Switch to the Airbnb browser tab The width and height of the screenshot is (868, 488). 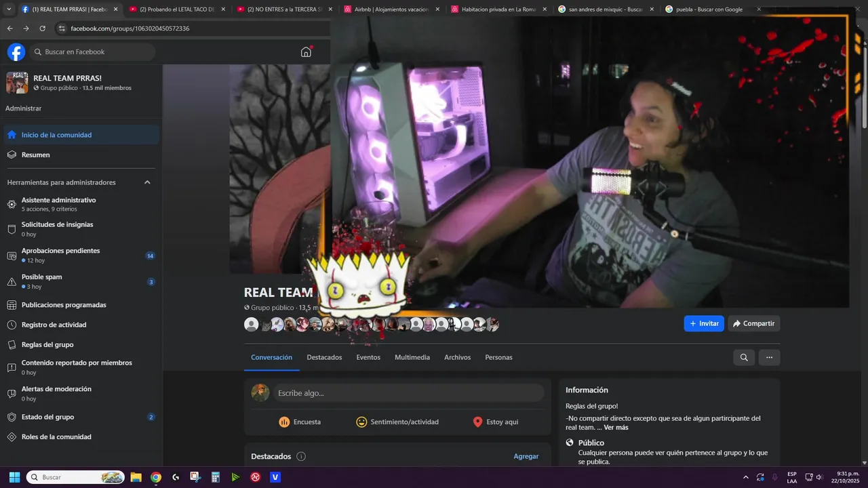(391, 9)
